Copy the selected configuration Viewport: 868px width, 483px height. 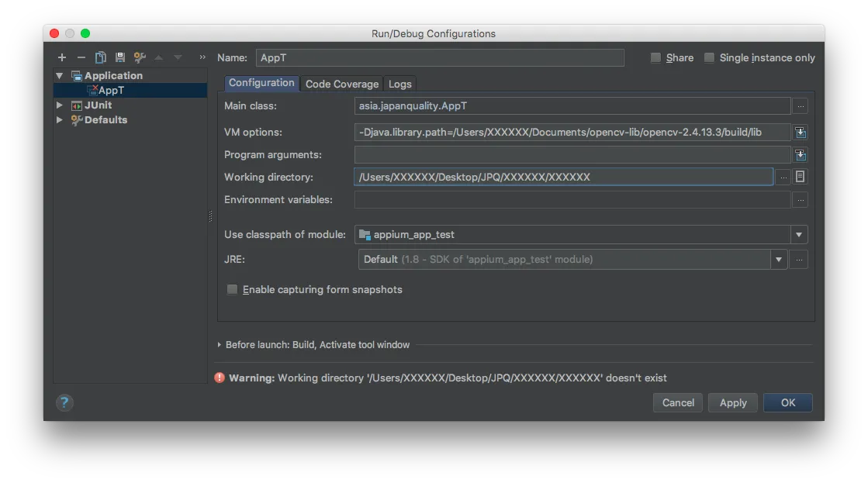[x=100, y=57]
